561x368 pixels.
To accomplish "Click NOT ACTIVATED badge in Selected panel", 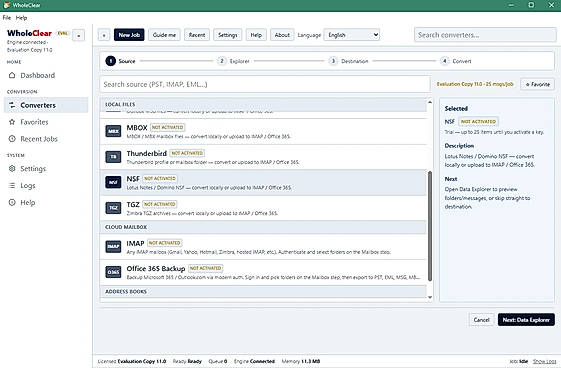I will click(478, 122).
